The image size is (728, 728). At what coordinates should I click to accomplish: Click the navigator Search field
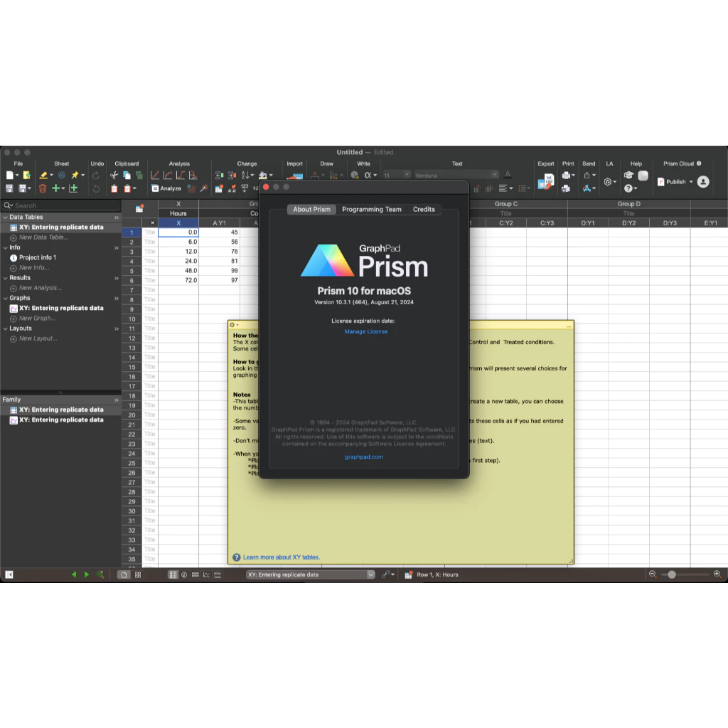[x=64, y=205]
